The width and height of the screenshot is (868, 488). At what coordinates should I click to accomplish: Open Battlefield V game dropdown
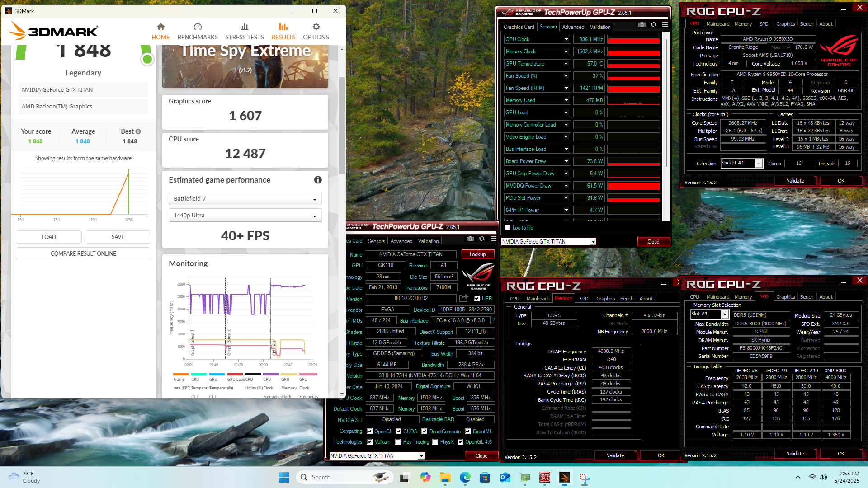coord(245,199)
